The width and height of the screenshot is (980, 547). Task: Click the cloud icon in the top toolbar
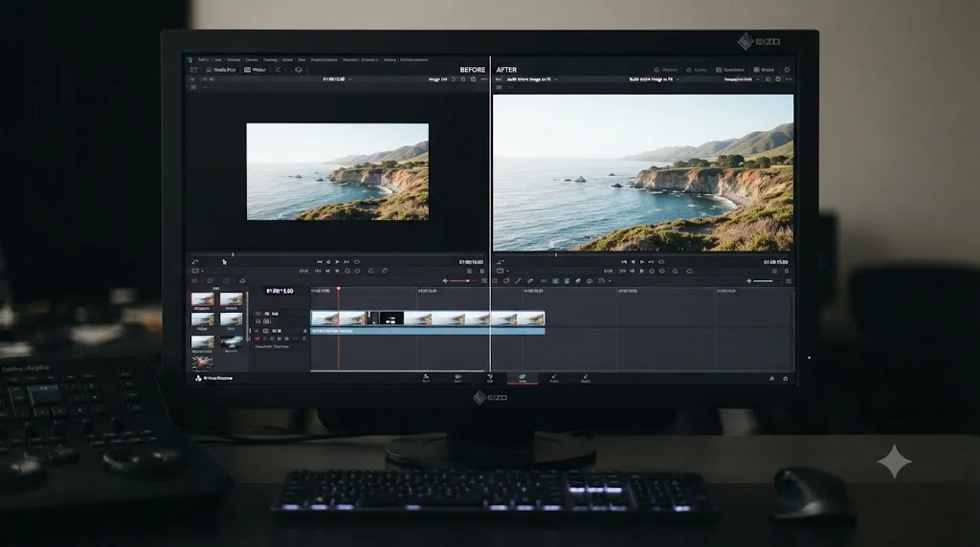pyautogui.click(x=299, y=70)
